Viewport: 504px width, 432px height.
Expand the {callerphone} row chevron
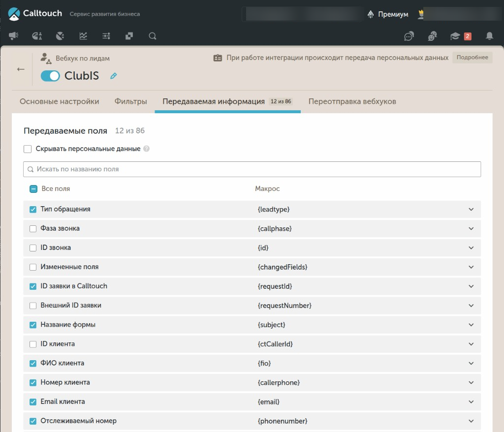click(471, 382)
